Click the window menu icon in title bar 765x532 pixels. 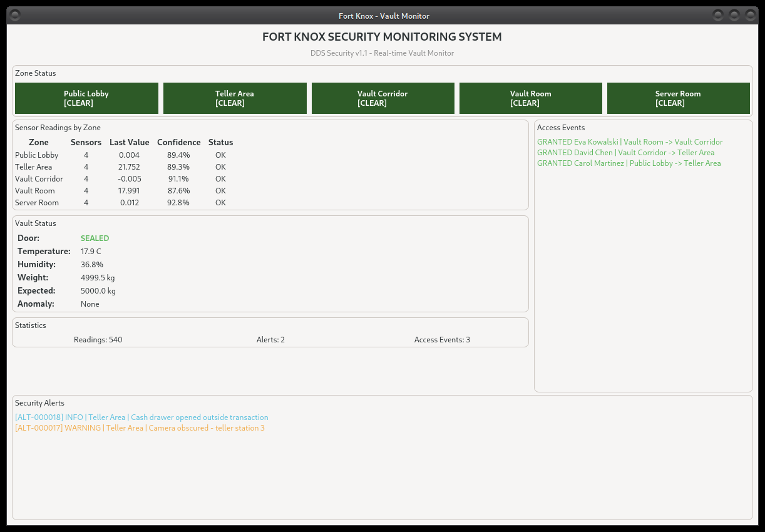point(16,16)
